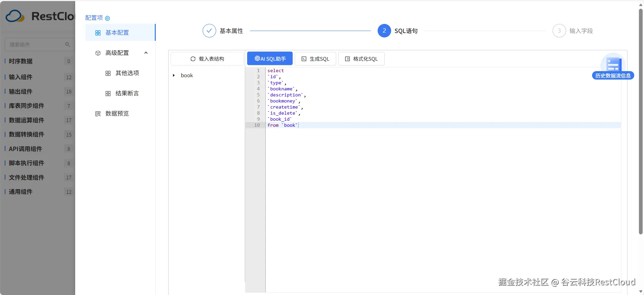Click step 3 circle for 输入字段
Screen dimensions: 644x295
559,31
